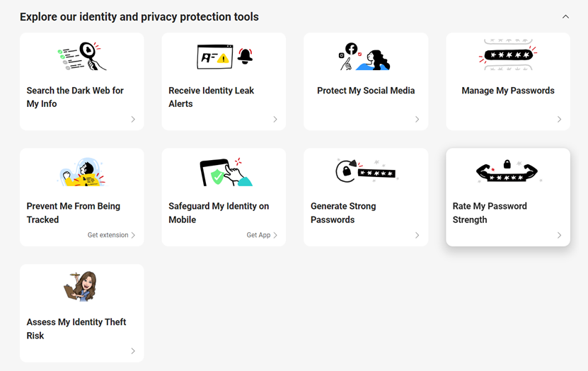Screen dimensions: 588x371
Task: Click the arrow on Generate Strong Passwords card
Action: [x=417, y=235]
